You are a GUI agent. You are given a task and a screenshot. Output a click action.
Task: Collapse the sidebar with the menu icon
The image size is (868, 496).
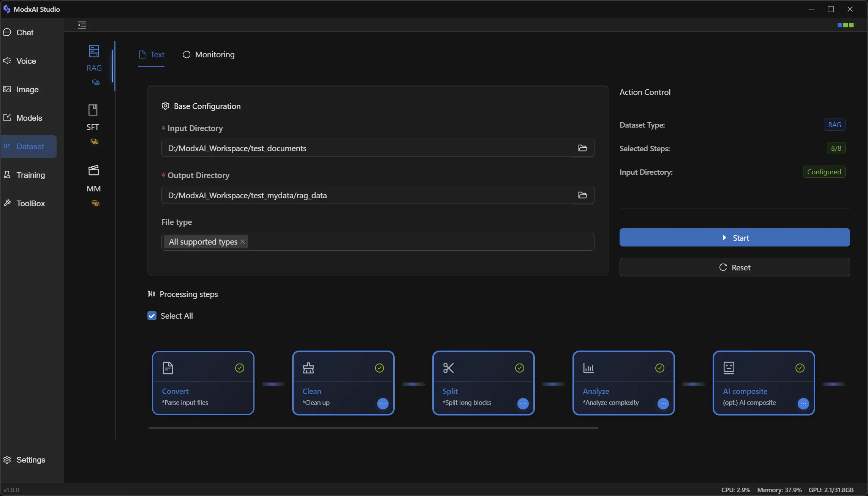[82, 25]
